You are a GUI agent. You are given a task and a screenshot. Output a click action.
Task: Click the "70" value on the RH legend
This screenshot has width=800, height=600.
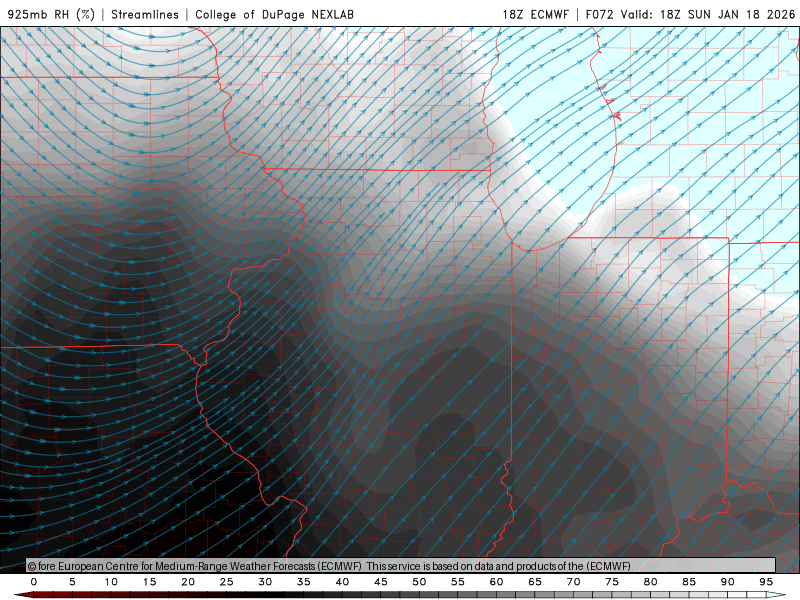(573, 582)
